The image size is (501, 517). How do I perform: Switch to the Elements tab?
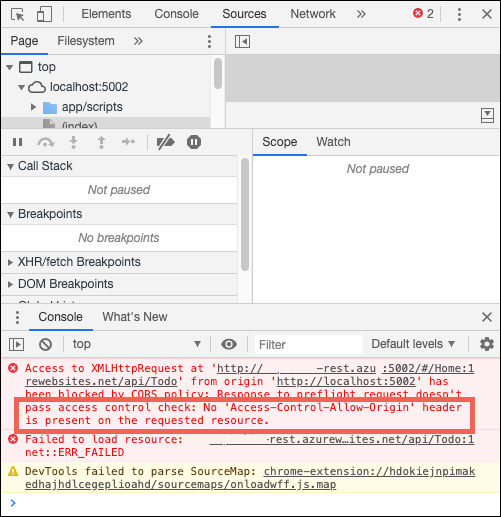[106, 14]
